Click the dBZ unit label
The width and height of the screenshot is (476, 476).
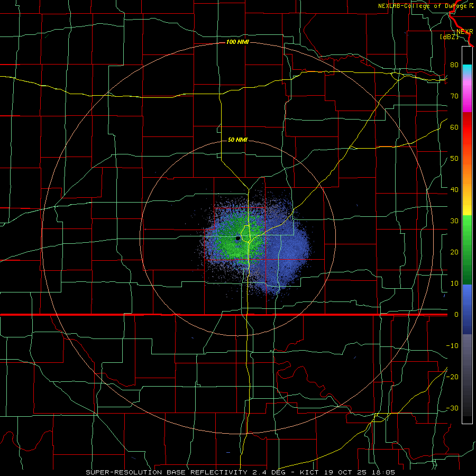[x=449, y=36]
